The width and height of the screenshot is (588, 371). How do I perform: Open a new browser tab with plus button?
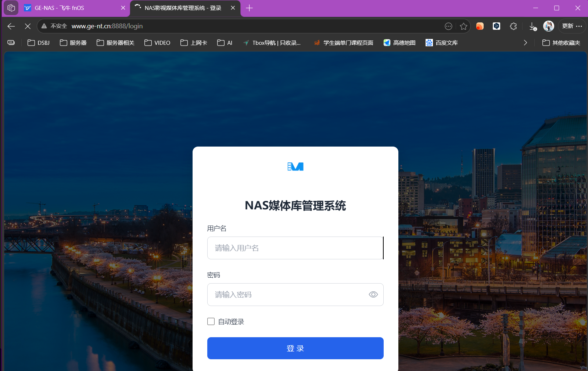point(250,8)
